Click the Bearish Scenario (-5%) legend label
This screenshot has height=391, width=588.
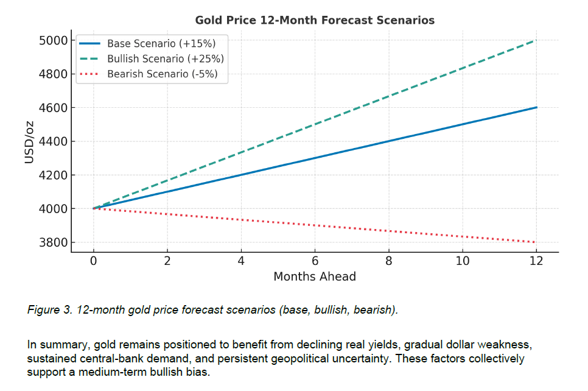pyautogui.click(x=162, y=74)
